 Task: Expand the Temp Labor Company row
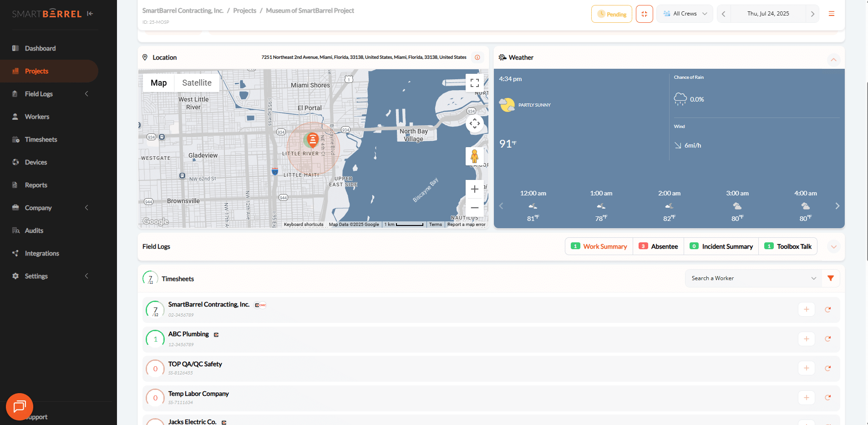click(x=491, y=398)
